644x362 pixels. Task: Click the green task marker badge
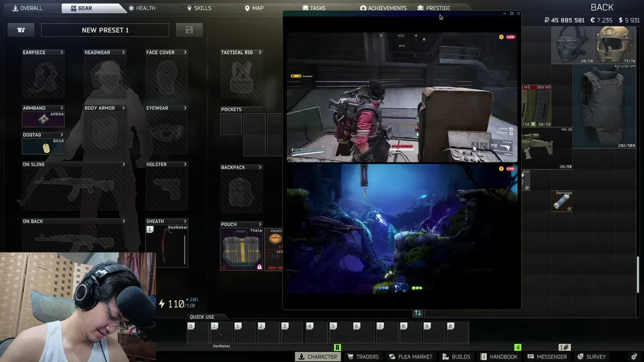(338, 347)
